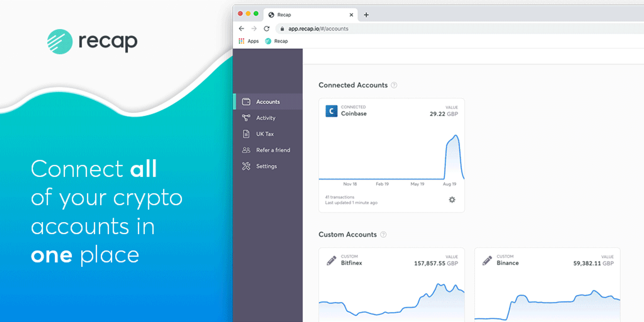Open UK Tax section

click(x=268, y=134)
